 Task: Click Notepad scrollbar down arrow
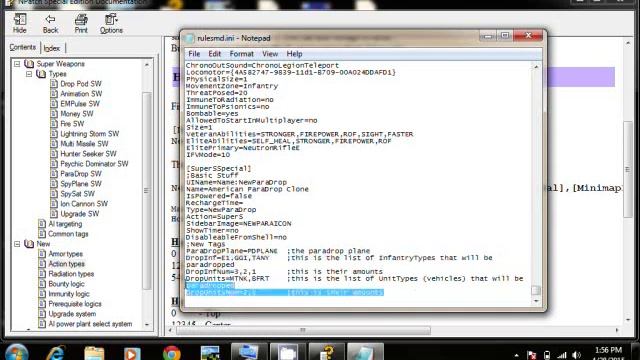[536, 301]
